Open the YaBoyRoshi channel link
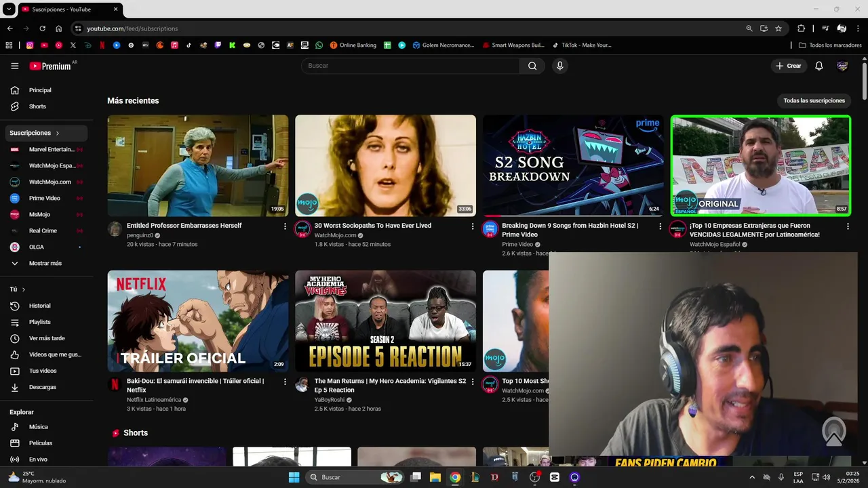This screenshot has height=488, width=868. 330,400
